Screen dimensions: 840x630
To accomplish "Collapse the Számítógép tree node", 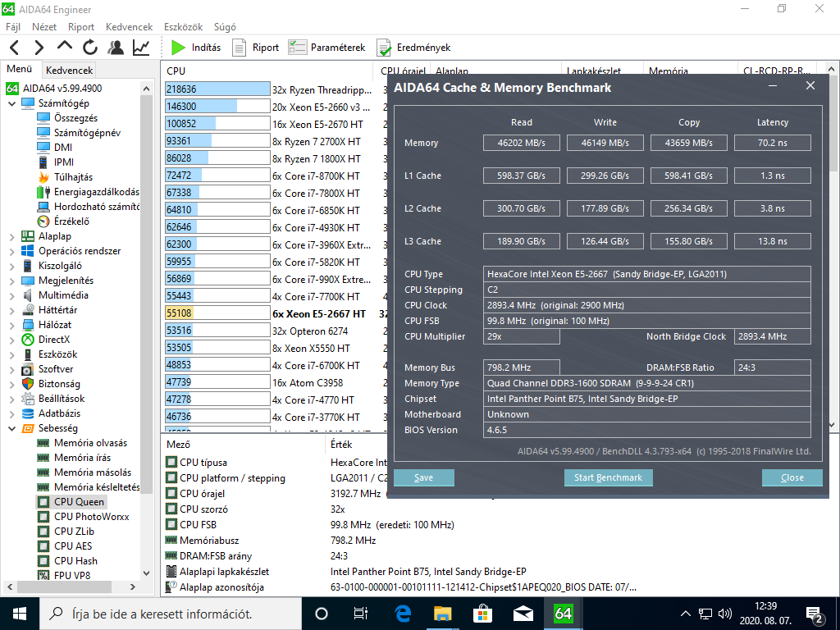I will (x=11, y=103).
